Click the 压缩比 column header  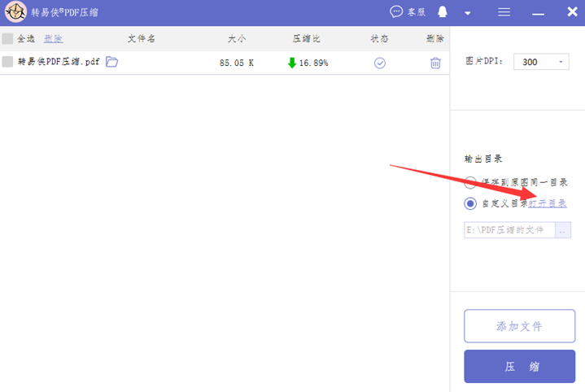coord(306,38)
